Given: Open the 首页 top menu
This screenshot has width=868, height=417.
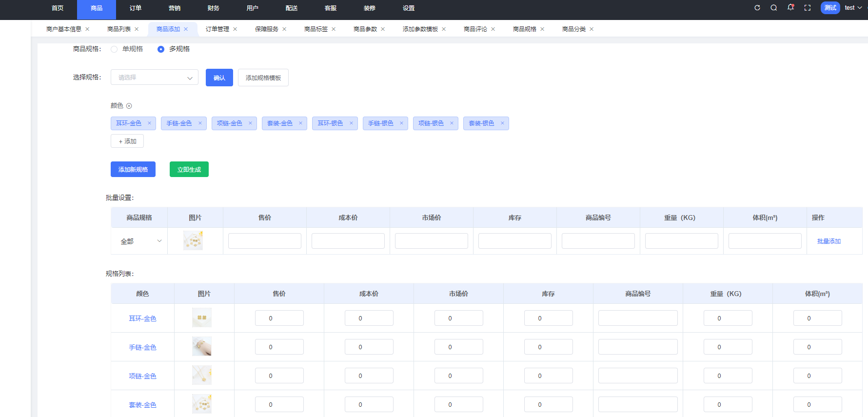Looking at the screenshot, I should coord(58,8).
